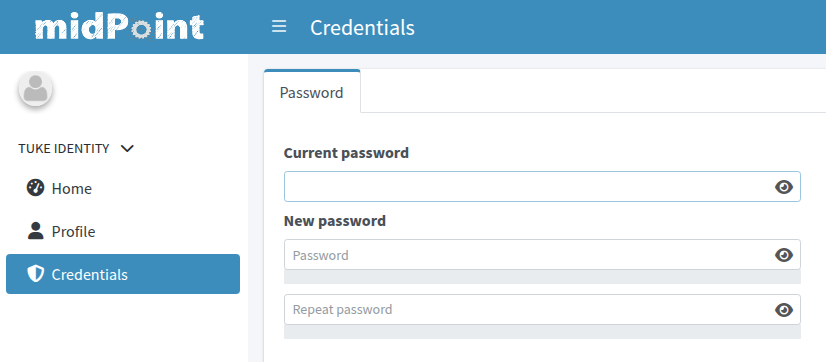Click the TUKE IDENTITY section label
The height and width of the screenshot is (362, 826).
pos(64,149)
